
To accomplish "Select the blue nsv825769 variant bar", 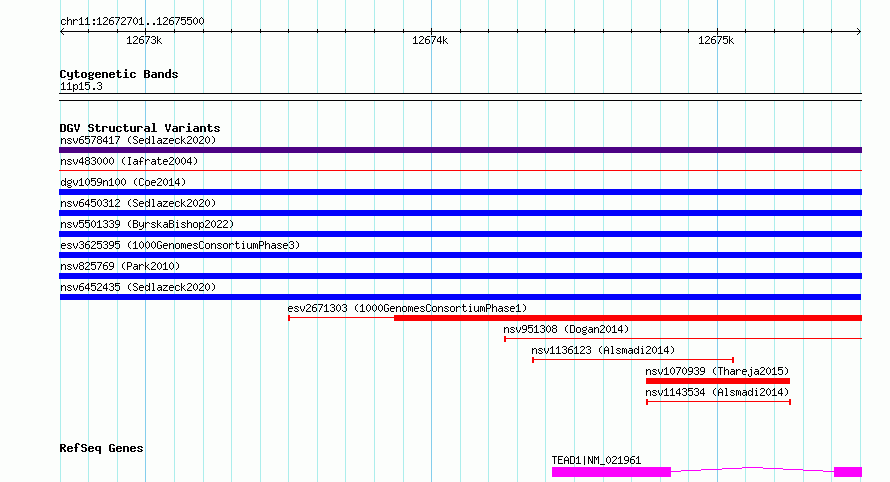I will (460, 276).
